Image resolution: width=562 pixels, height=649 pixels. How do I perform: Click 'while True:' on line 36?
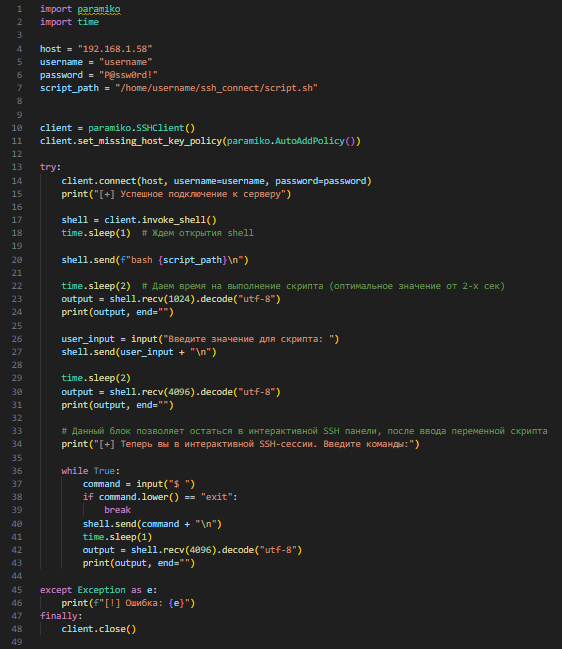(x=91, y=471)
